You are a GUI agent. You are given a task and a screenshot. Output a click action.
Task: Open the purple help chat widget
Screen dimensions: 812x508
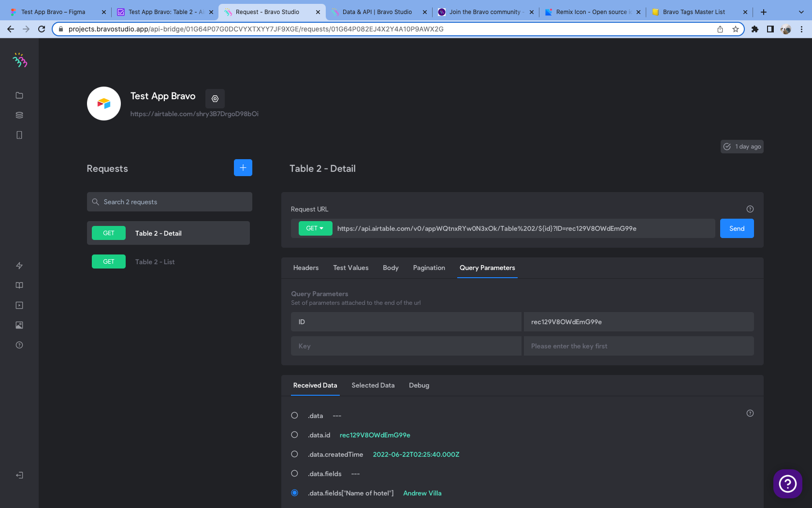(788, 483)
